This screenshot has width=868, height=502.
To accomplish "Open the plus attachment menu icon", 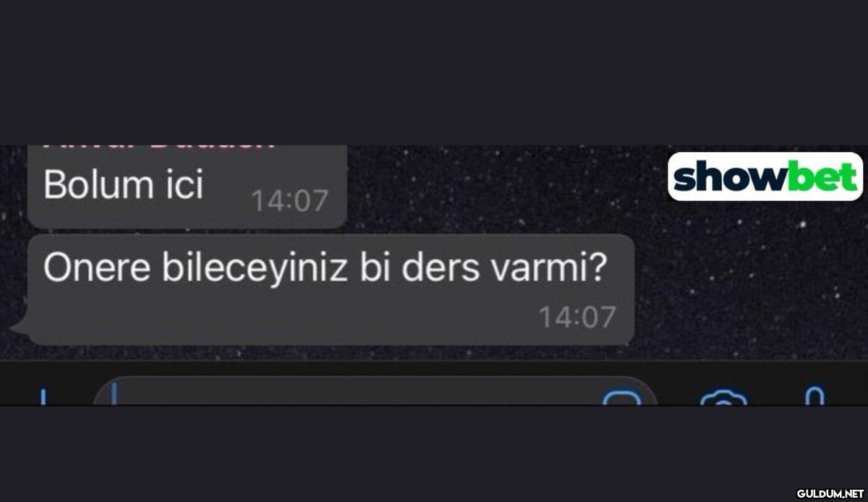I will pos(43,396).
